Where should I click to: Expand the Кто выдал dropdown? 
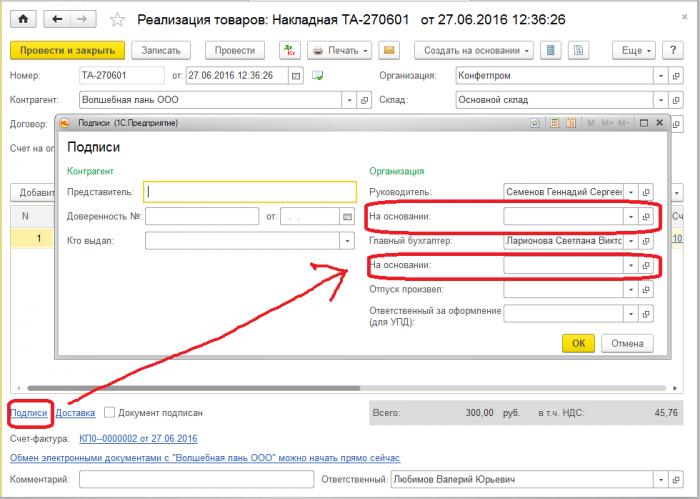347,241
